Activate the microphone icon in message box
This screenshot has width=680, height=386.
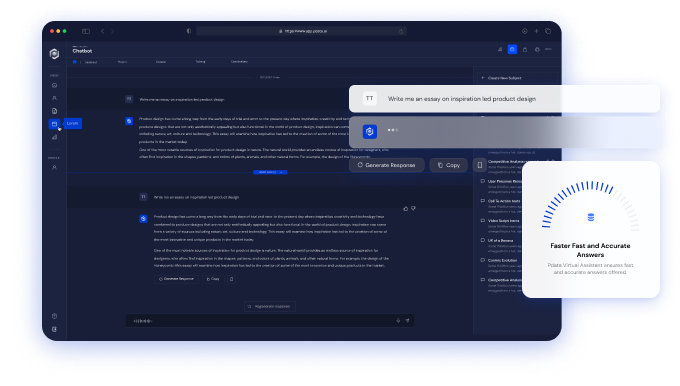(x=398, y=321)
